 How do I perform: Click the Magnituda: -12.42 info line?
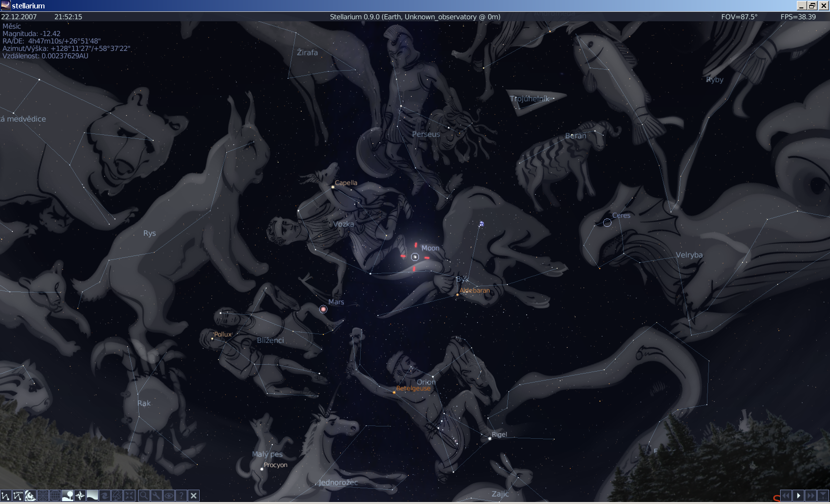coord(32,34)
